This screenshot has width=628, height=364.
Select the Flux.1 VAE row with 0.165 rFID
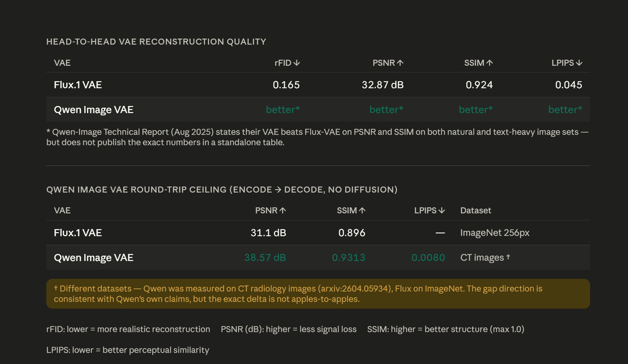[x=318, y=85]
